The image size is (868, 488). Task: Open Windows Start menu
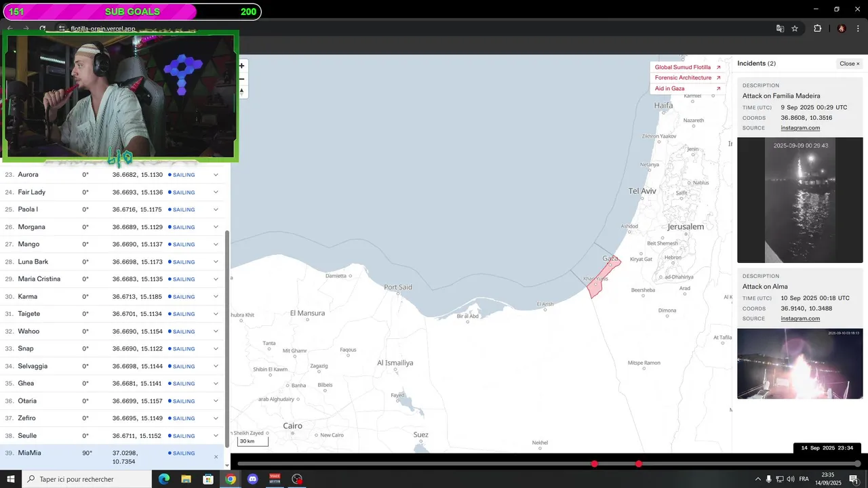(11, 479)
